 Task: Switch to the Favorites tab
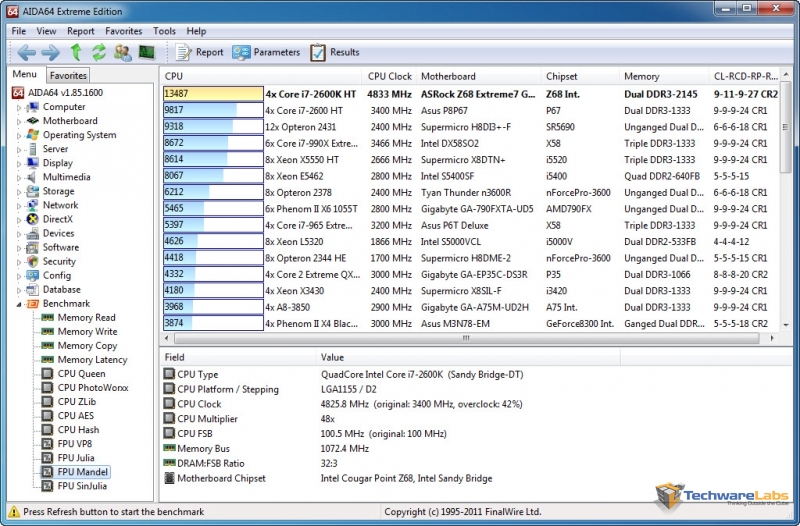point(68,76)
